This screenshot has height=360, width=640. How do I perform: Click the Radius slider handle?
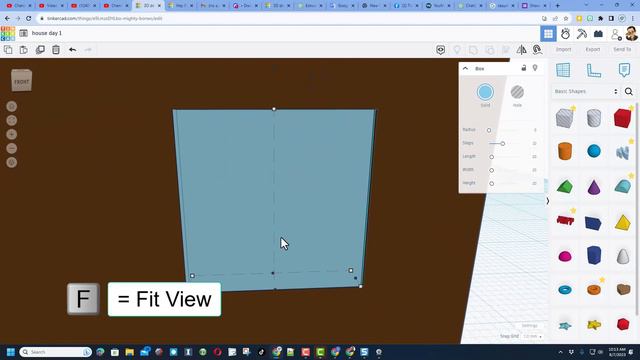point(489,130)
